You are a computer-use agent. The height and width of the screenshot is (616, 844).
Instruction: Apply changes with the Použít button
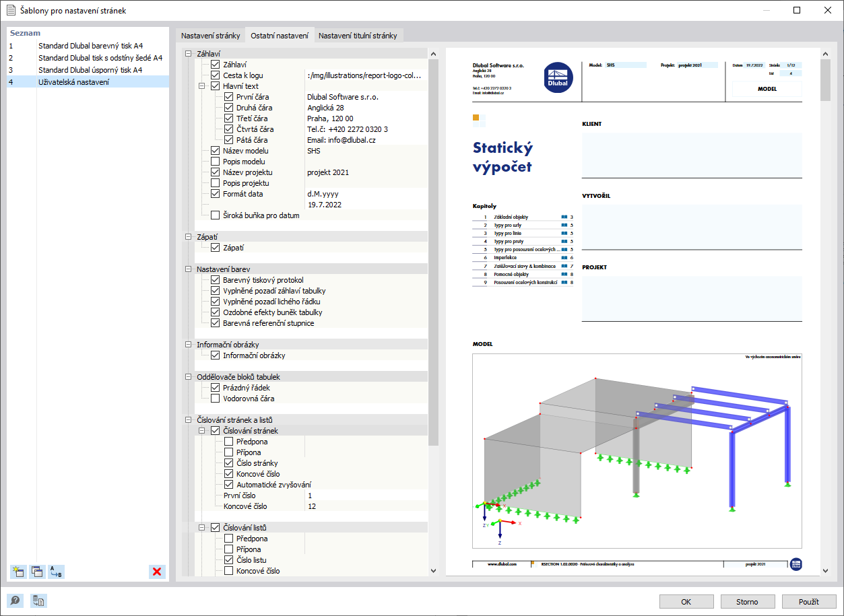[x=809, y=602]
